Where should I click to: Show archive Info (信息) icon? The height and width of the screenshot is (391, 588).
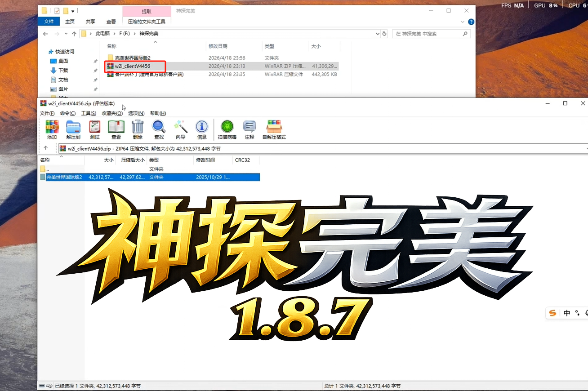(202, 129)
